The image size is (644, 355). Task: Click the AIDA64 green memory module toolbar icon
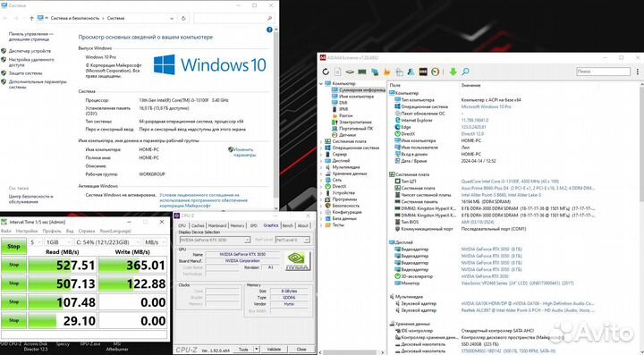(x=362, y=72)
